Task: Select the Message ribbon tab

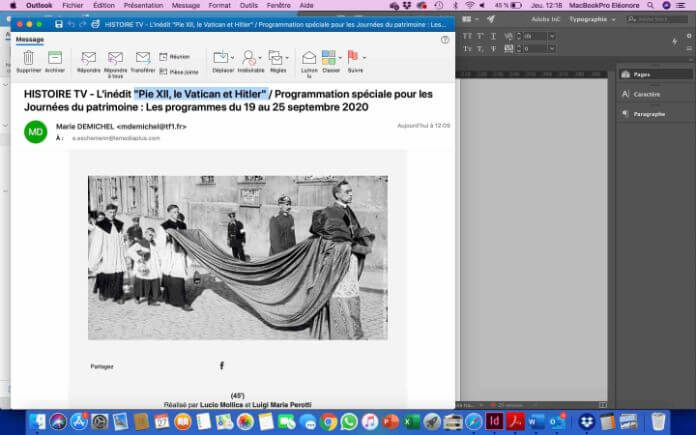Action: click(x=30, y=40)
